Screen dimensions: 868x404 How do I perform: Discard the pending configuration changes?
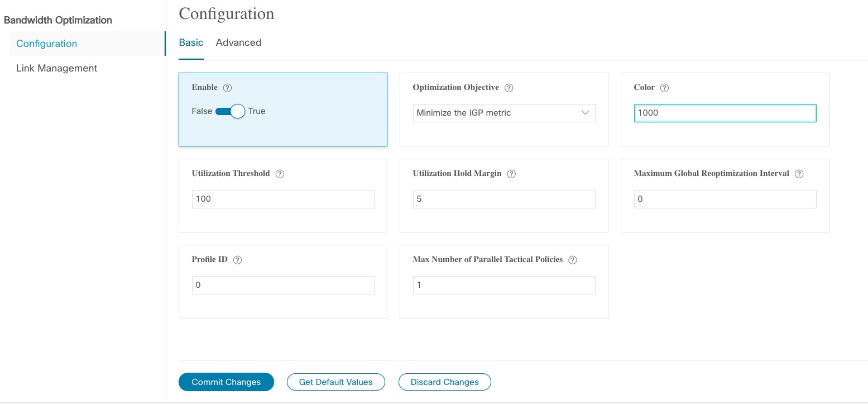tap(444, 382)
